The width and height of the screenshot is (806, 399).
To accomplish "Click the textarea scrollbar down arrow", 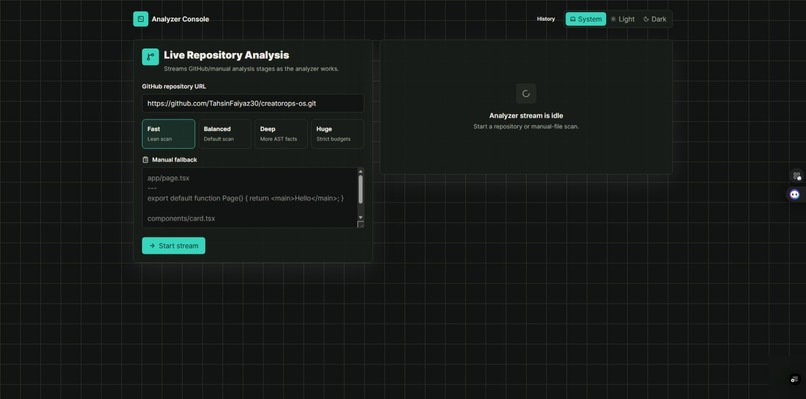I will pyautogui.click(x=360, y=217).
